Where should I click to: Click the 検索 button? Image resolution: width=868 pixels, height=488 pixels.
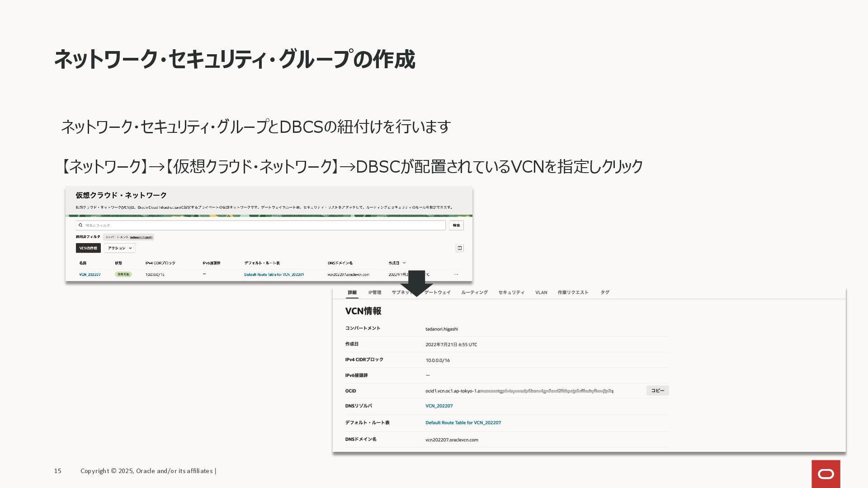(456, 225)
